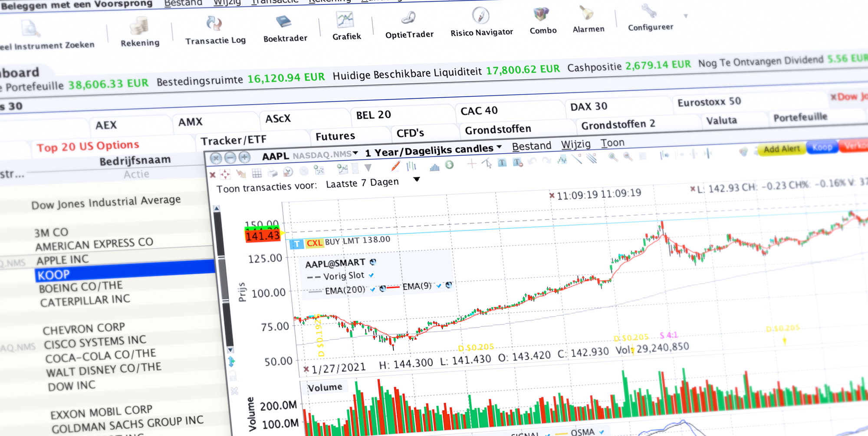Viewport: 868px width, 436px height.
Task: Click the gray down triangle in chart toolbar
Action: pyautogui.click(x=368, y=168)
